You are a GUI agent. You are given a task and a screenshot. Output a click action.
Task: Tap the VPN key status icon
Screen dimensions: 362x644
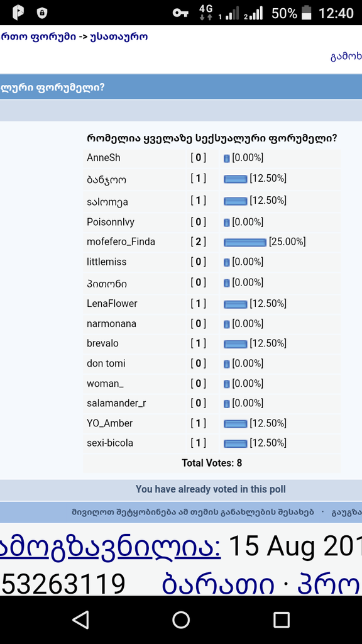(180, 13)
